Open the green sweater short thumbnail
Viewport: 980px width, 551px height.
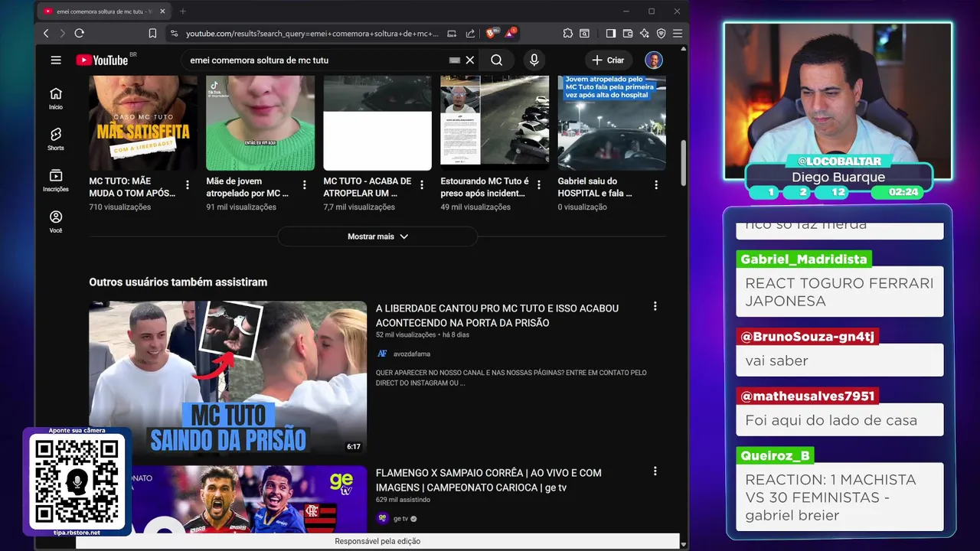260,122
